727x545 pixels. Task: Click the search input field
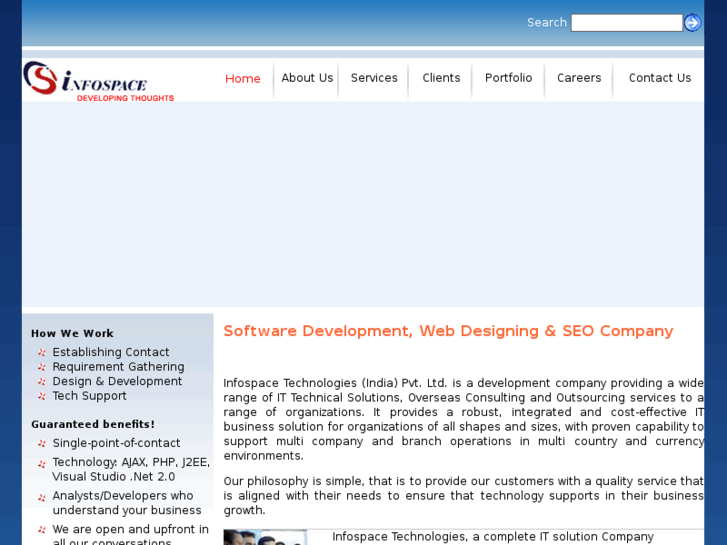626,22
